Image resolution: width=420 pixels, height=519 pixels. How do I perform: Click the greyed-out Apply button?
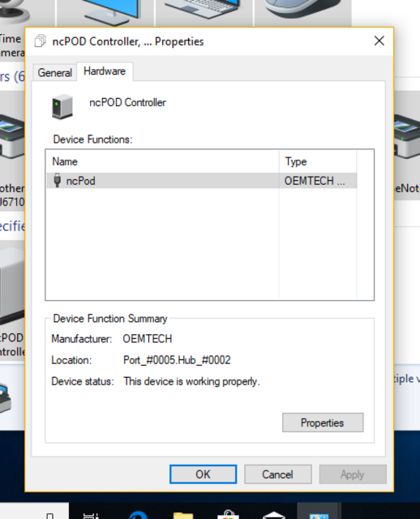point(353,474)
